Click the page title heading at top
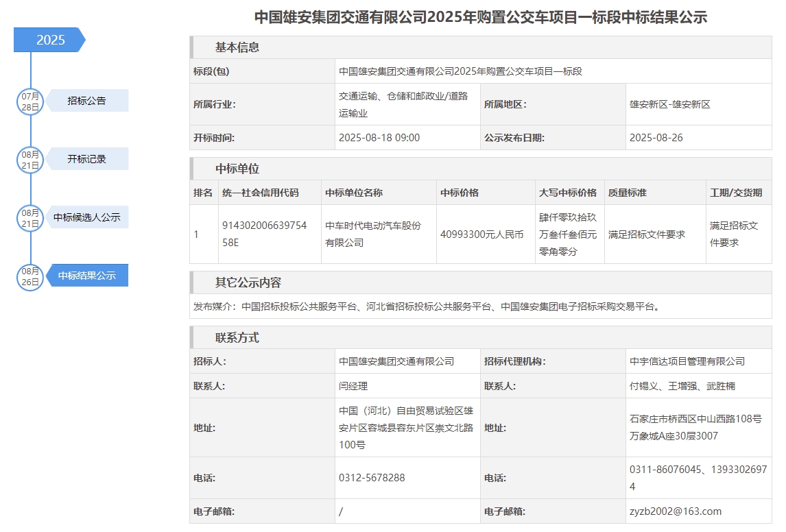786x532 pixels. 480,17
